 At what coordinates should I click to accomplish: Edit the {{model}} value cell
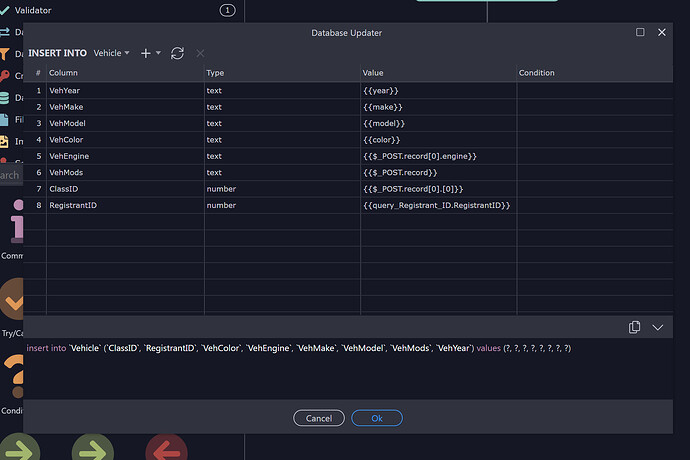click(438, 123)
